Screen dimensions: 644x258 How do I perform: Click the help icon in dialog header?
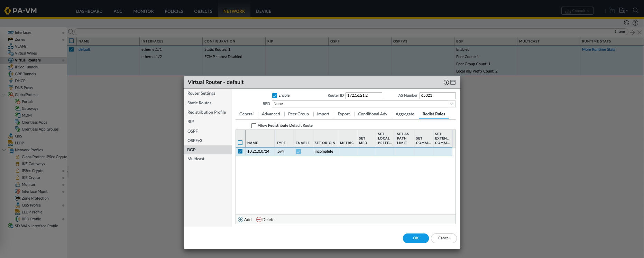(x=446, y=82)
